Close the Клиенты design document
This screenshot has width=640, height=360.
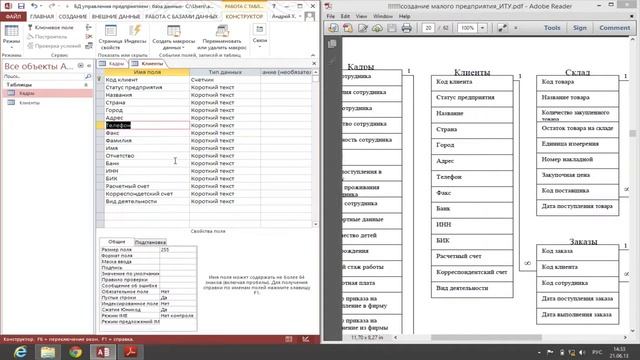[x=314, y=63]
